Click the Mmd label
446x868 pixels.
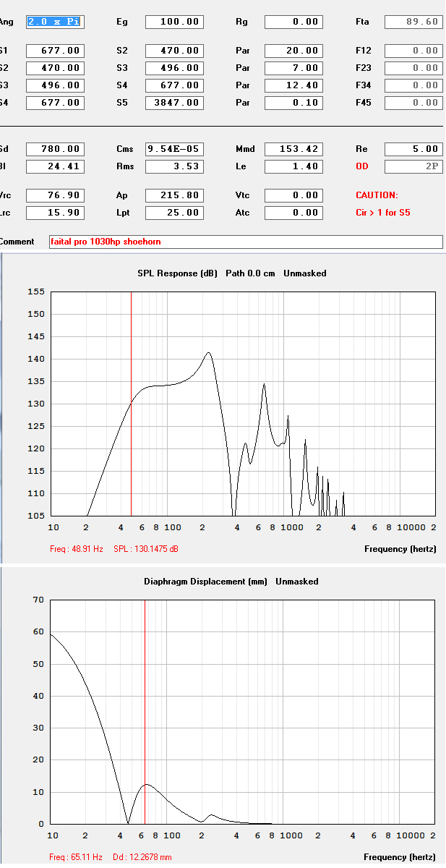tap(245, 149)
